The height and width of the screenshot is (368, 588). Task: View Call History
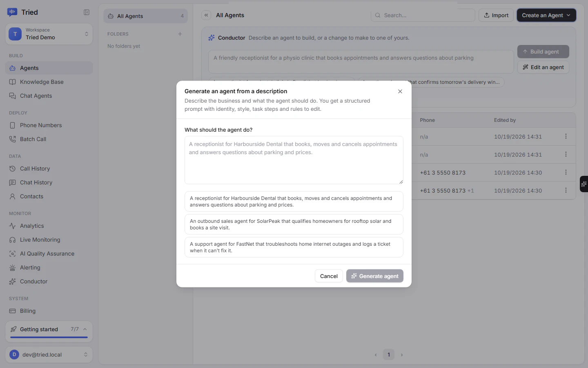[x=49, y=168]
